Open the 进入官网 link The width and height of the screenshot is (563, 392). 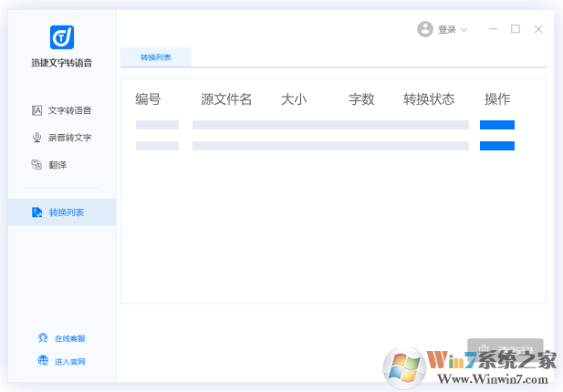click(x=62, y=361)
